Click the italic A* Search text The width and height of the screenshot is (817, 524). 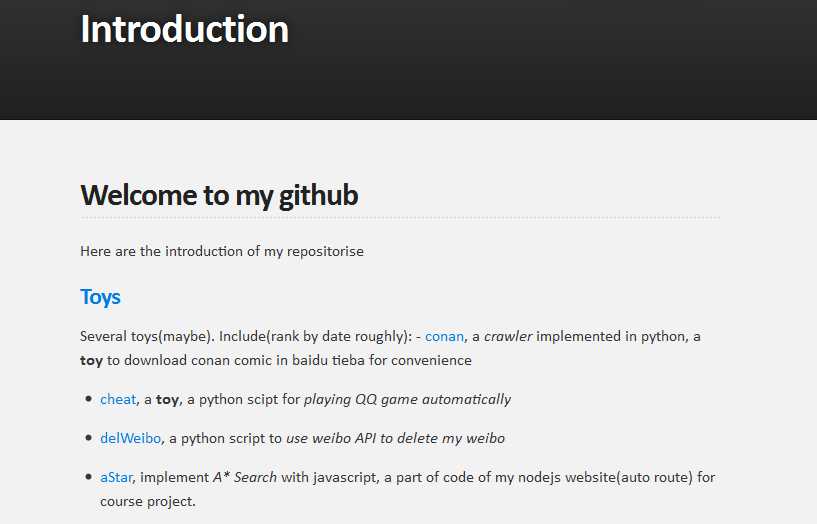pos(244,478)
